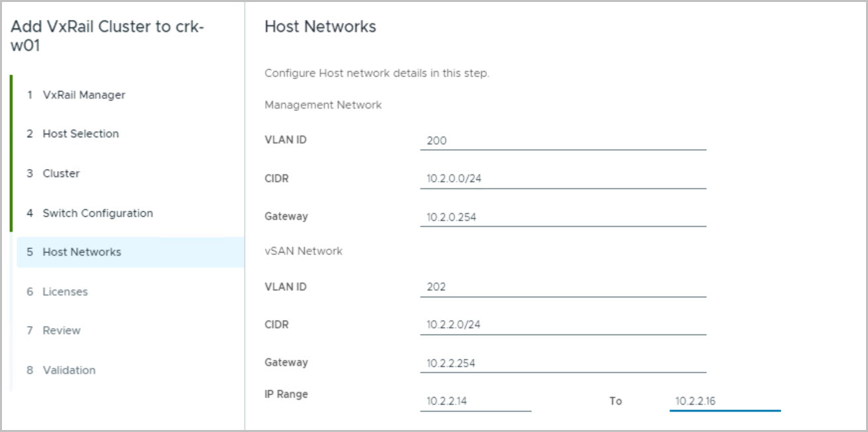Click the IP Range start field 10.2.2.14
The width and height of the screenshot is (868, 432).
click(x=475, y=401)
